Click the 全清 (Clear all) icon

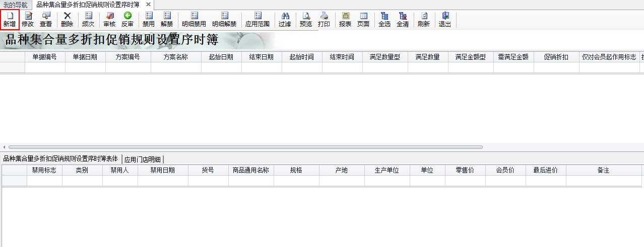click(403, 20)
